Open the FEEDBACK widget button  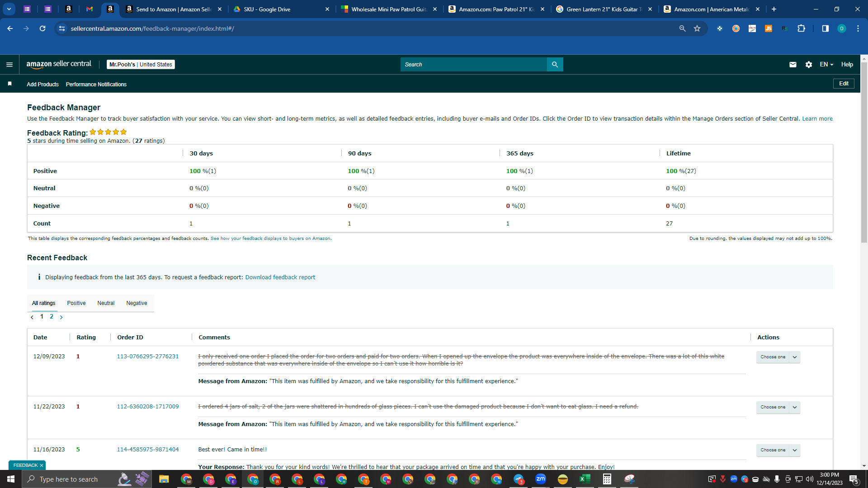point(25,465)
